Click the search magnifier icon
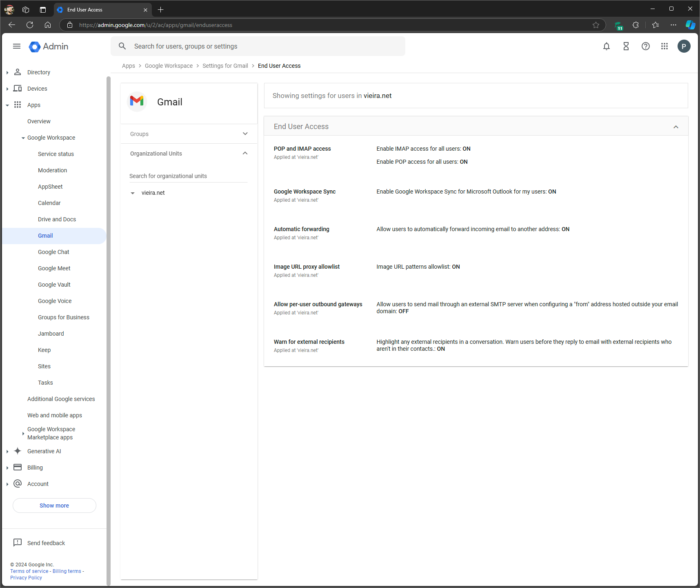The height and width of the screenshot is (588, 700). 122,46
